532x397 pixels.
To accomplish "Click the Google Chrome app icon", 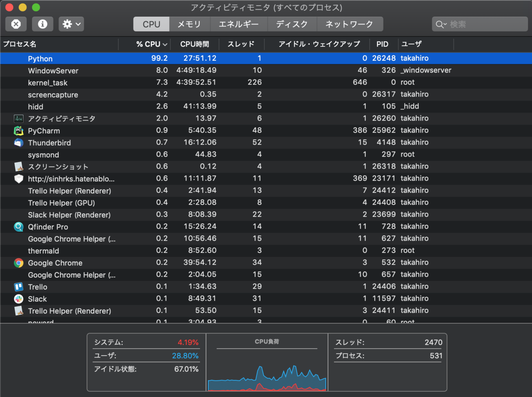I will 19,263.
